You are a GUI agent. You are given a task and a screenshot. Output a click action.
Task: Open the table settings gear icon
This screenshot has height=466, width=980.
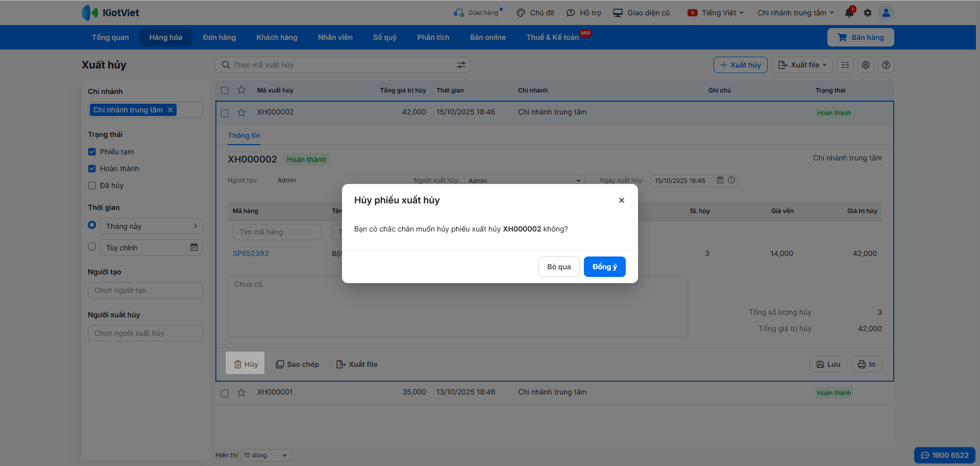point(866,65)
